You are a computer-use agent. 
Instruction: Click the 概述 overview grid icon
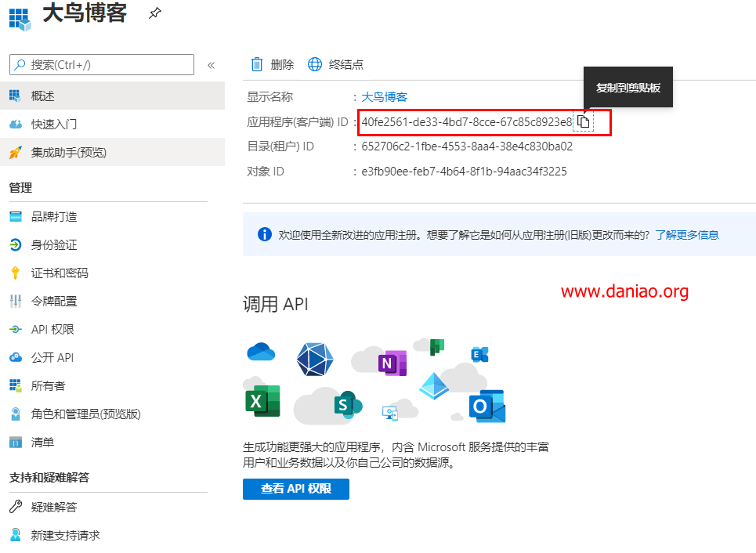coord(16,96)
